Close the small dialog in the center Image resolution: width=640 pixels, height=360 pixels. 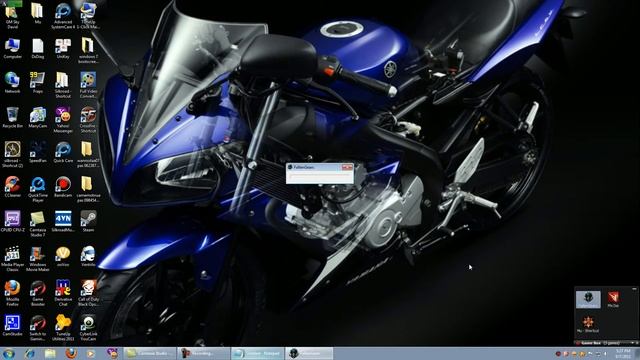click(x=347, y=167)
